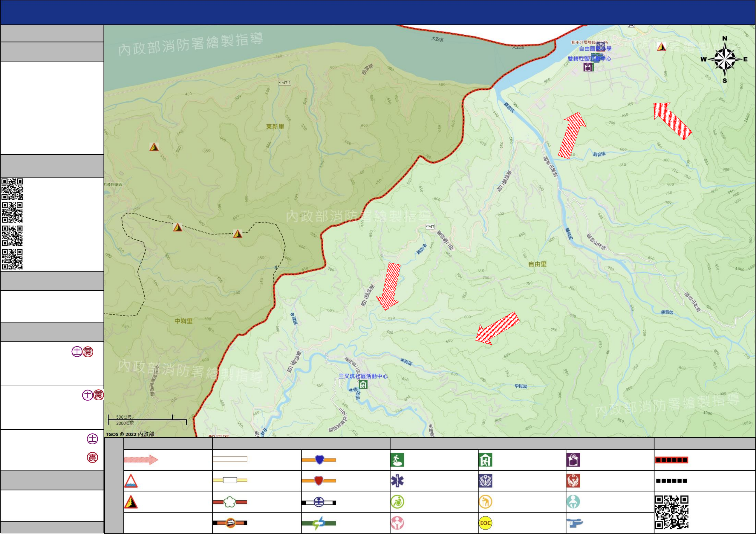Click the green line with lightning bolt symbol
The width and height of the screenshot is (756, 534).
(x=319, y=523)
